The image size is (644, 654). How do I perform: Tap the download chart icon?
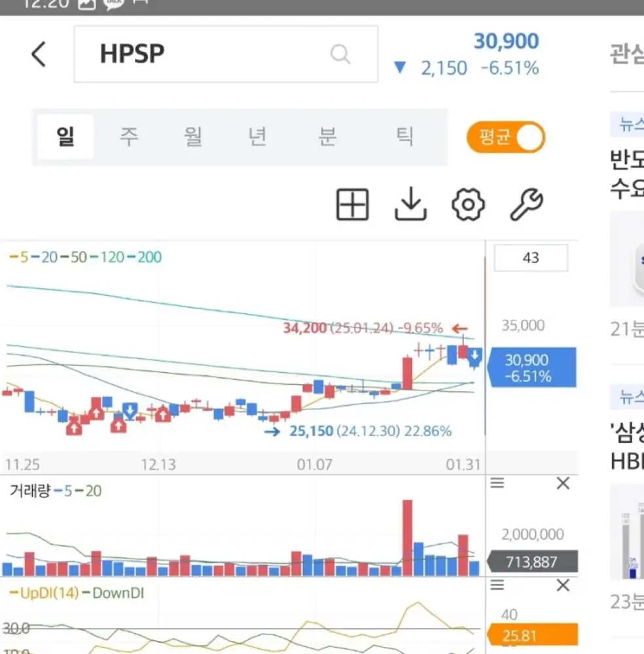pos(411,203)
